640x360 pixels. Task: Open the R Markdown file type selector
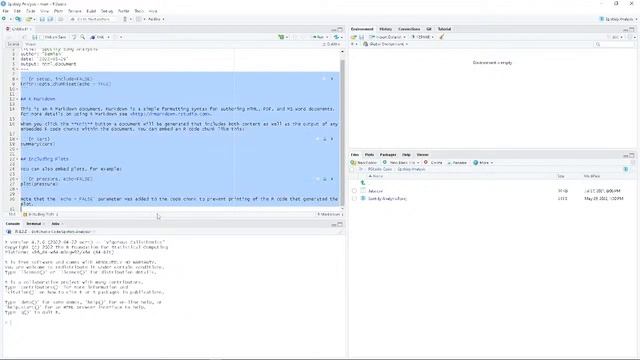tap(330, 214)
